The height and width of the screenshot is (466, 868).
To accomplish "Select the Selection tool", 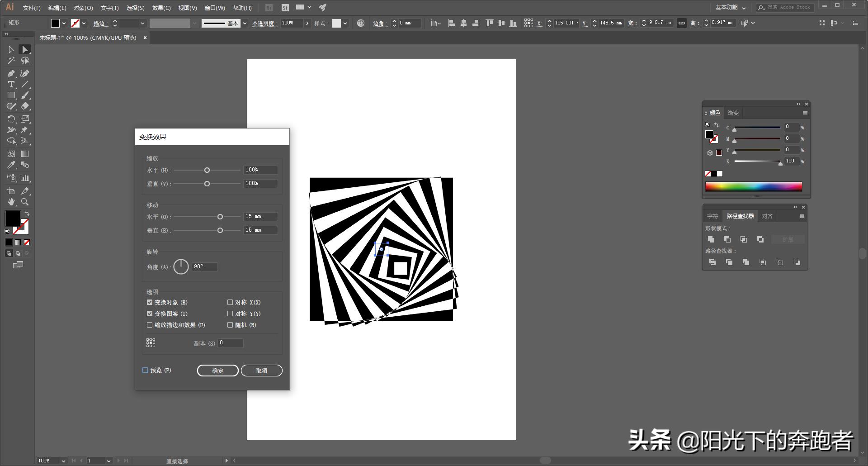I will point(11,49).
